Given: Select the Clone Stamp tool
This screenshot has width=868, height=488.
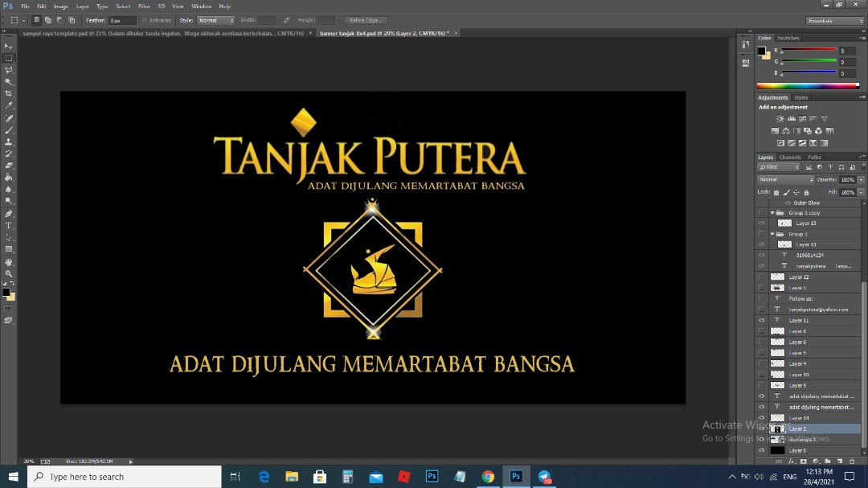Looking at the screenshot, I should (8, 141).
